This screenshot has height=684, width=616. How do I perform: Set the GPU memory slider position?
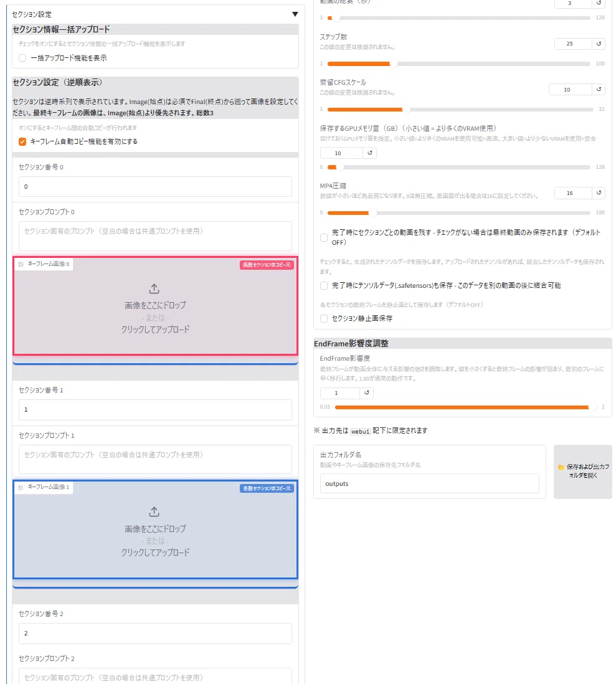[459, 167]
